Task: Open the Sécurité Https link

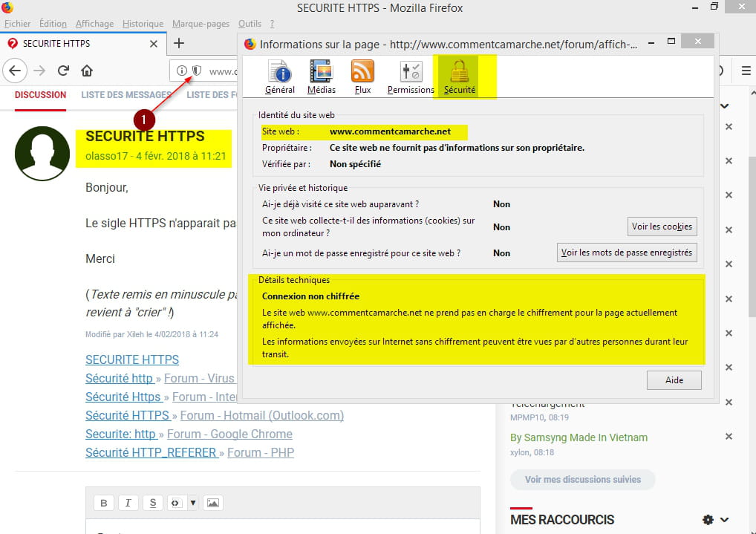Action: click(123, 397)
